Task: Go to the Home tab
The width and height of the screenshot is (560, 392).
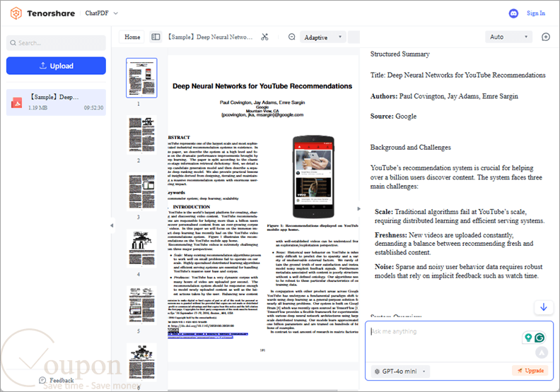Action: [x=132, y=37]
